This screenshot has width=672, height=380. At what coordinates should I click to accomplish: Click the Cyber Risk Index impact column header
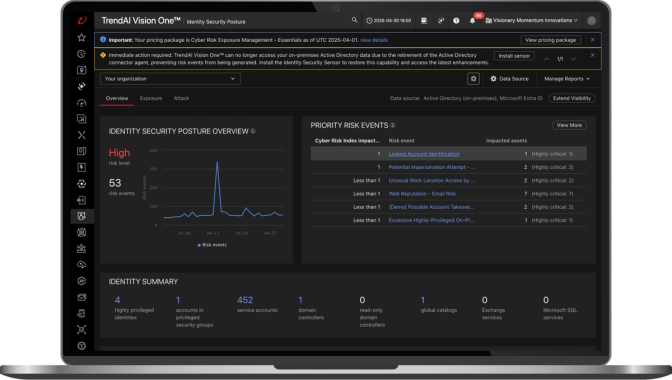point(347,141)
